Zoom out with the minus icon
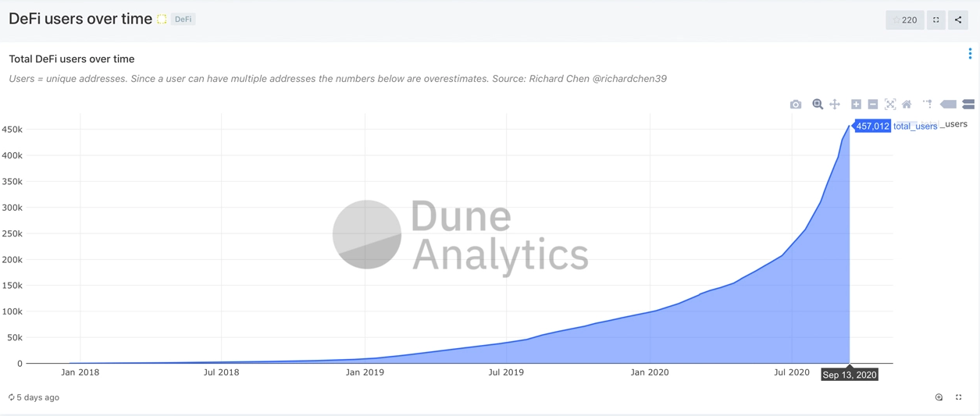 873,104
